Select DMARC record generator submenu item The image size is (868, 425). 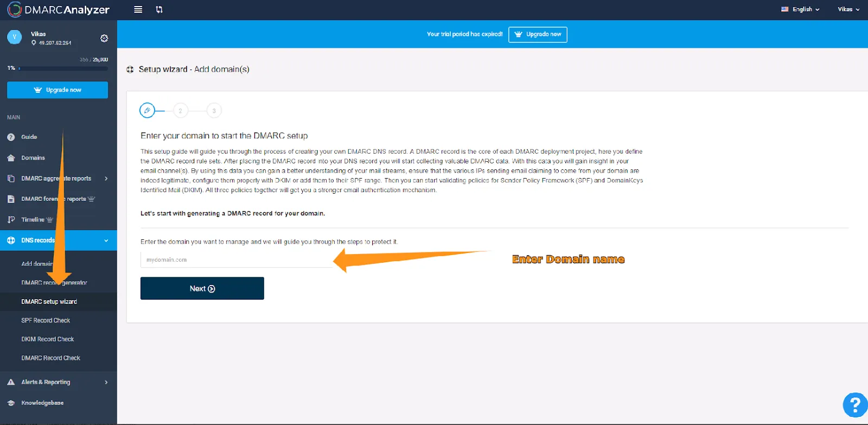pos(59,283)
